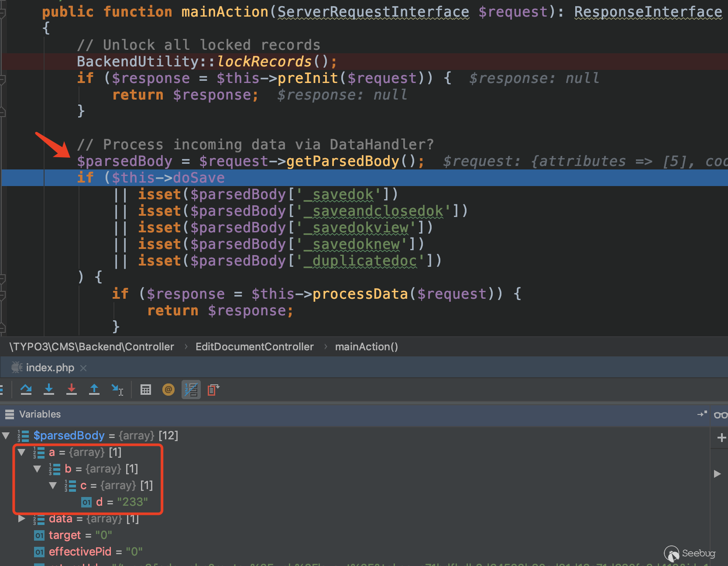Viewport: 728px width, 566px height.
Task: Click the 01 value icon beside effectivePid
Action: pyautogui.click(x=39, y=552)
